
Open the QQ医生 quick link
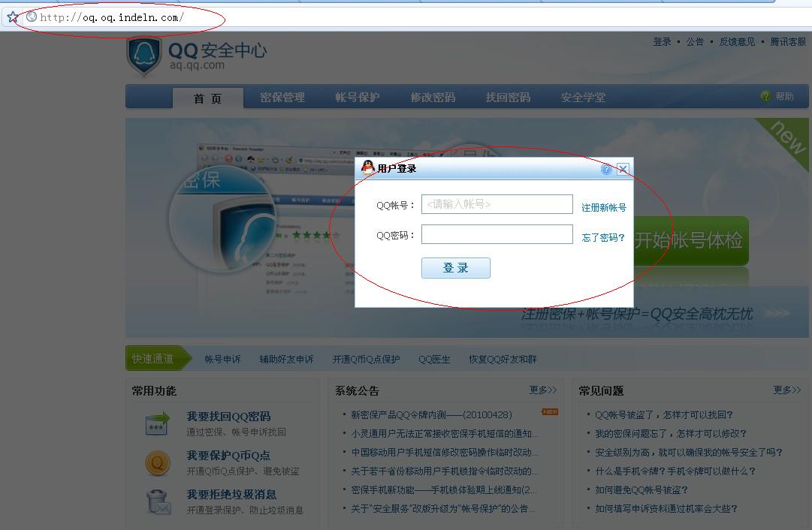point(434,359)
